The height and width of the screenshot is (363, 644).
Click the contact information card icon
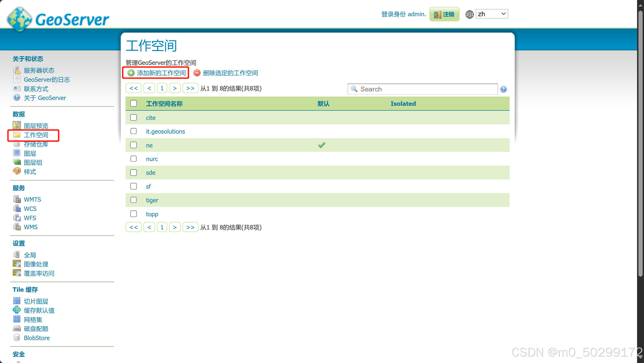tap(17, 89)
